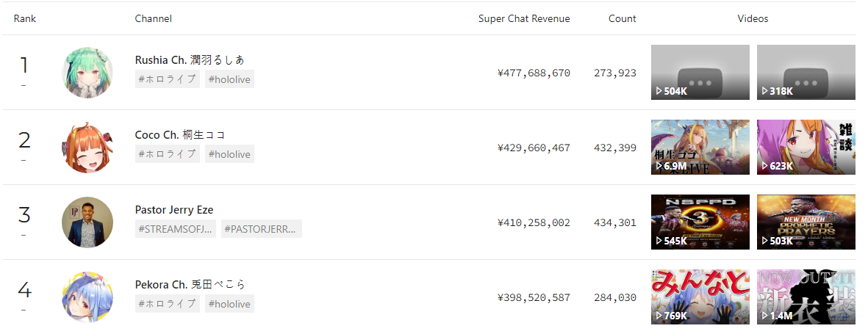Screen dimensions: 868x334
Task: Open the Rushia Ch. 潤羽るしあ channel link
Action: click(x=190, y=59)
